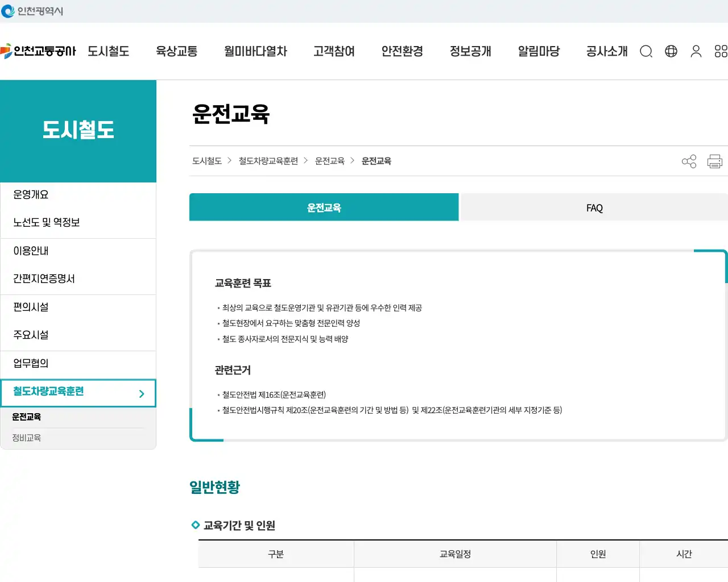The image size is (728, 582).
Task: Open 고객참여 top menu
Action: (334, 51)
